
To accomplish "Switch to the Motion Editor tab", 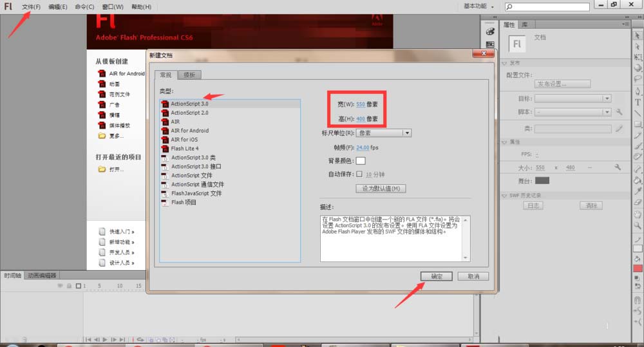I will (x=42, y=275).
